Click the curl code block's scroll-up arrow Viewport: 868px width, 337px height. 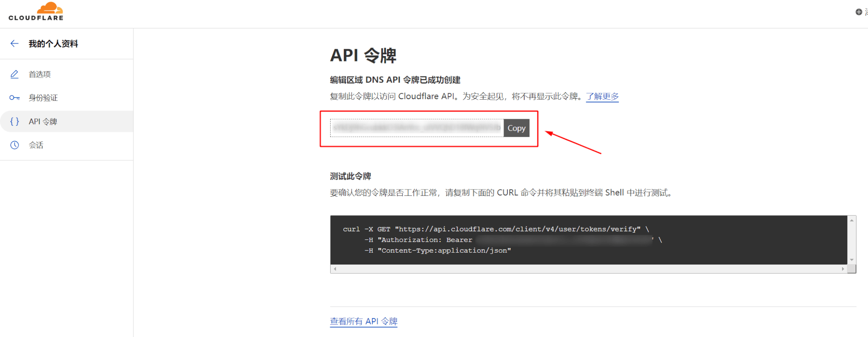click(x=851, y=220)
